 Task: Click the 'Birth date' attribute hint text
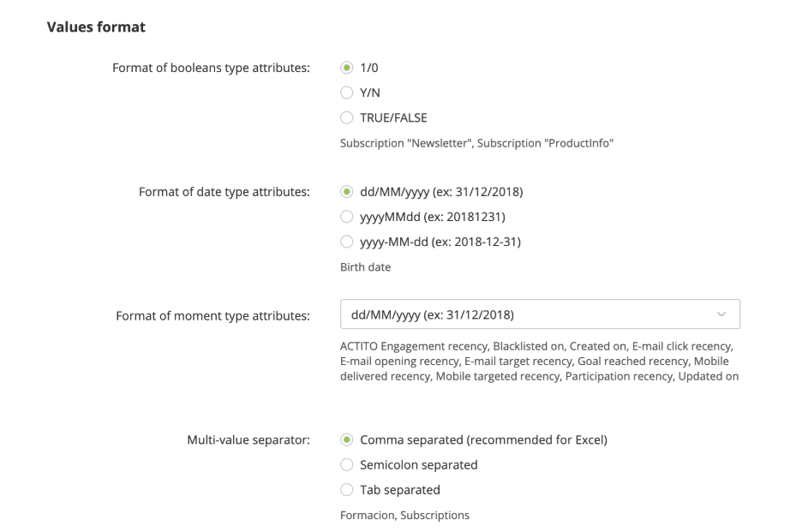tap(365, 267)
